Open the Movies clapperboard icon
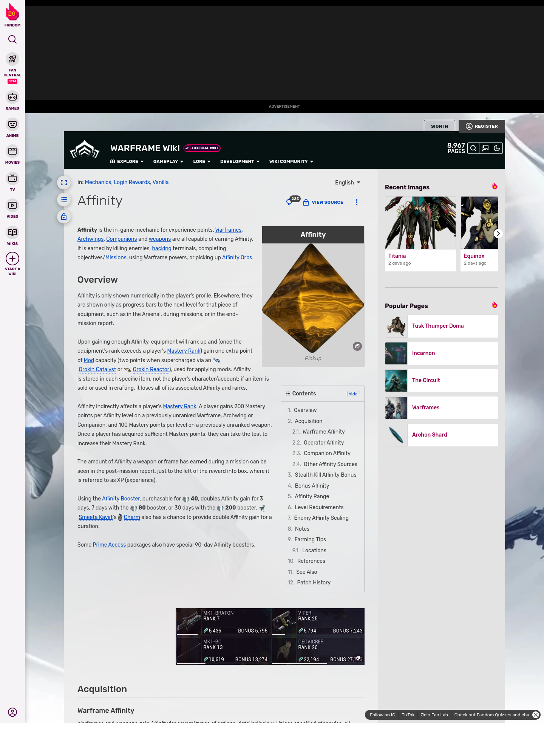544x756 pixels. [x=12, y=151]
